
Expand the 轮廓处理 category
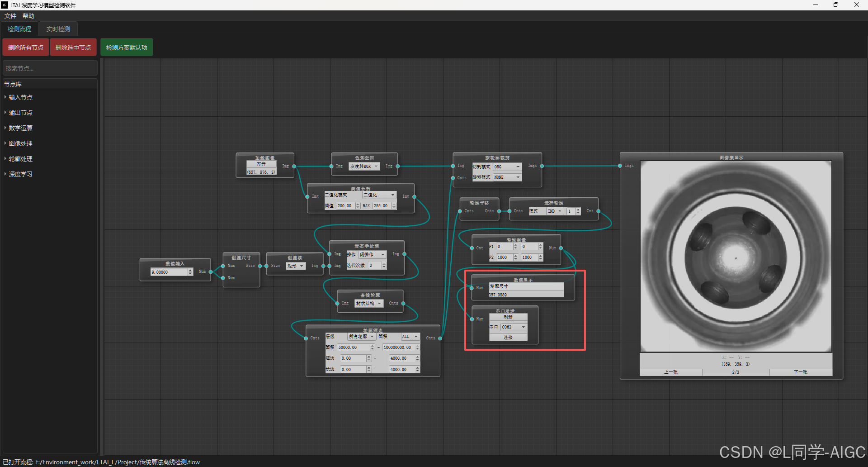[x=21, y=159]
